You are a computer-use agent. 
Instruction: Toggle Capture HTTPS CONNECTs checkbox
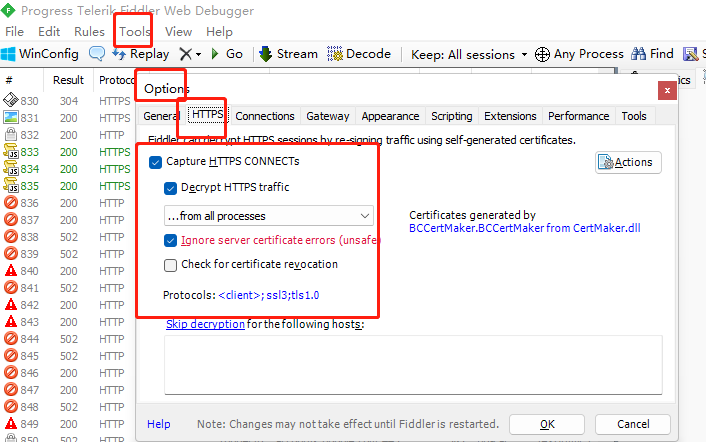(155, 162)
